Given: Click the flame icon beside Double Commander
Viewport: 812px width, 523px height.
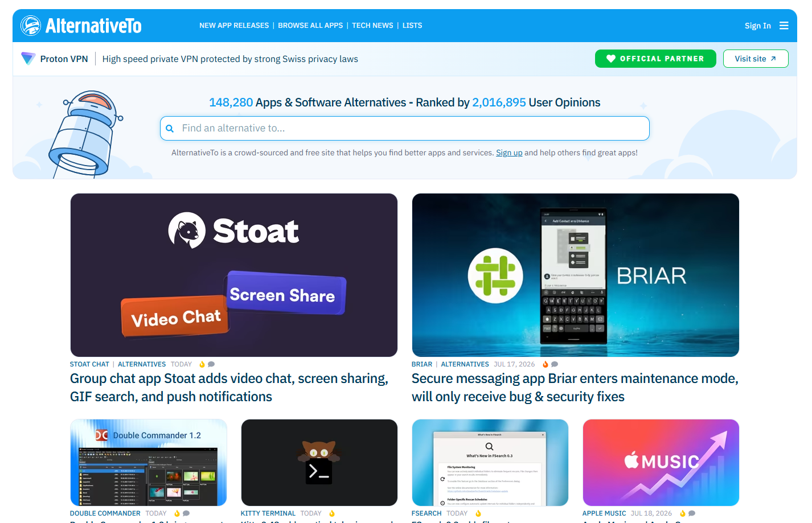Looking at the screenshot, I should (177, 513).
